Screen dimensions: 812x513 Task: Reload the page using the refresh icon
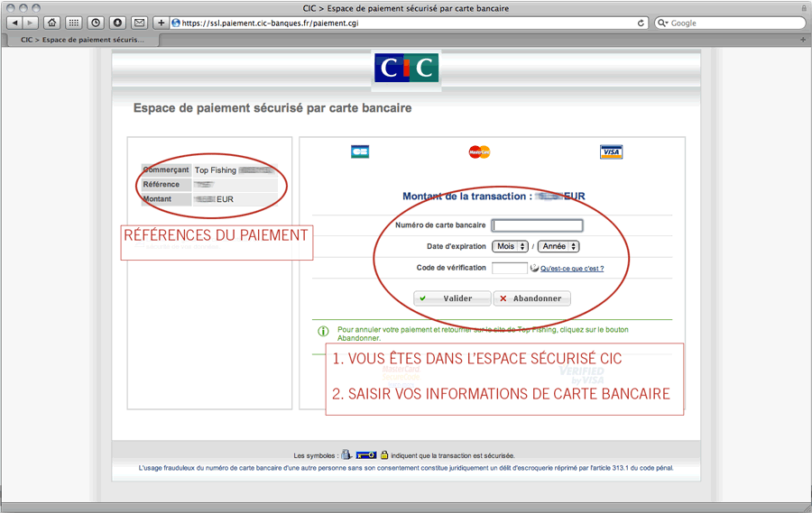641,23
